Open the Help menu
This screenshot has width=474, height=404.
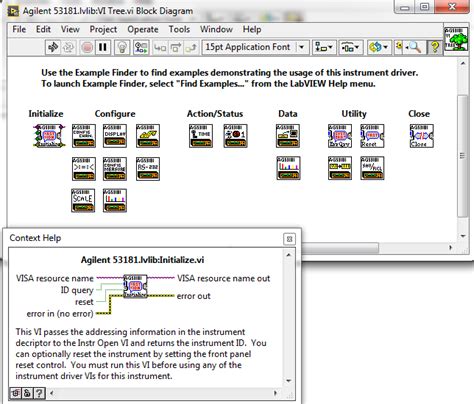point(252,29)
